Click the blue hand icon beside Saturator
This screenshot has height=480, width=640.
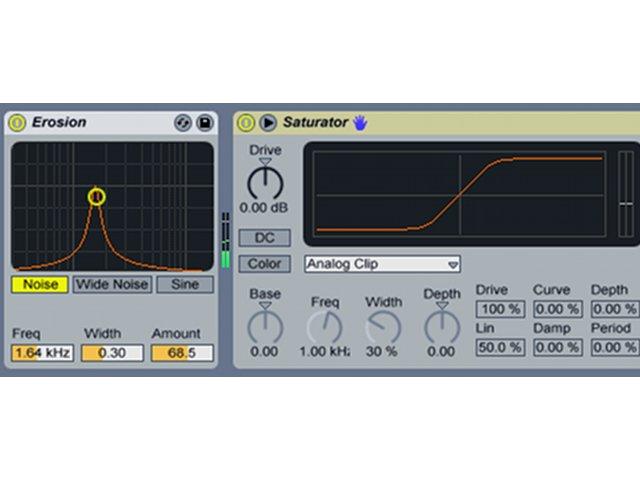pos(360,122)
